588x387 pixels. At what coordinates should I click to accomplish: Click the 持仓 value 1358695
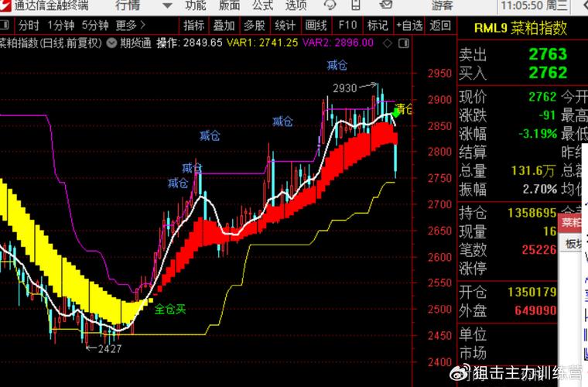click(532, 213)
